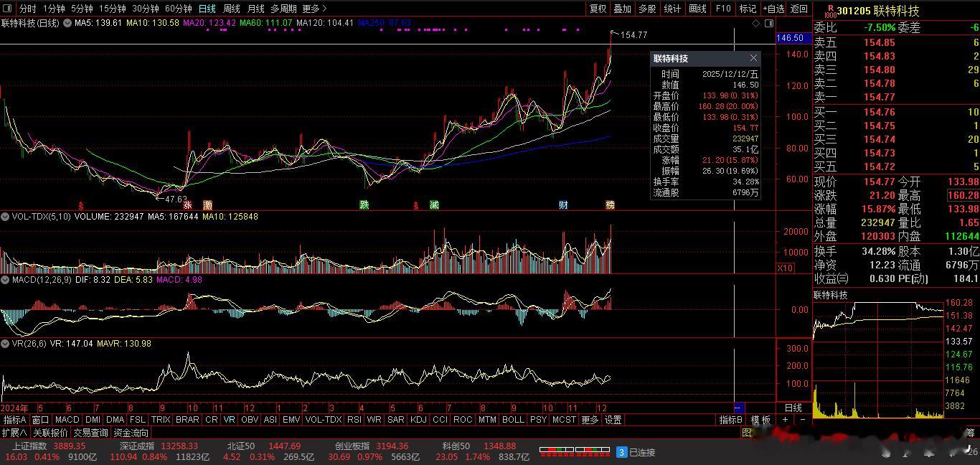Open the indicator dropdown beside 联特科技(日线)
This screenshot has height=465, width=980.
click(67, 23)
